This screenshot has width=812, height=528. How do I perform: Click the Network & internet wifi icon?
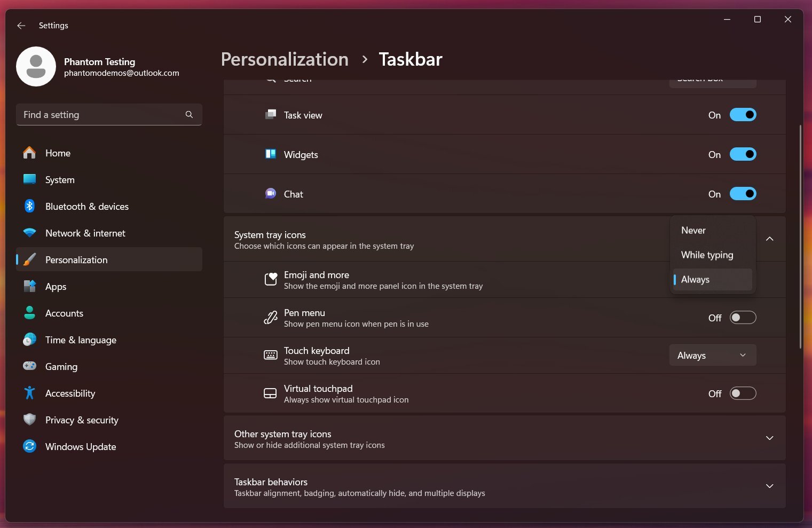click(30, 233)
